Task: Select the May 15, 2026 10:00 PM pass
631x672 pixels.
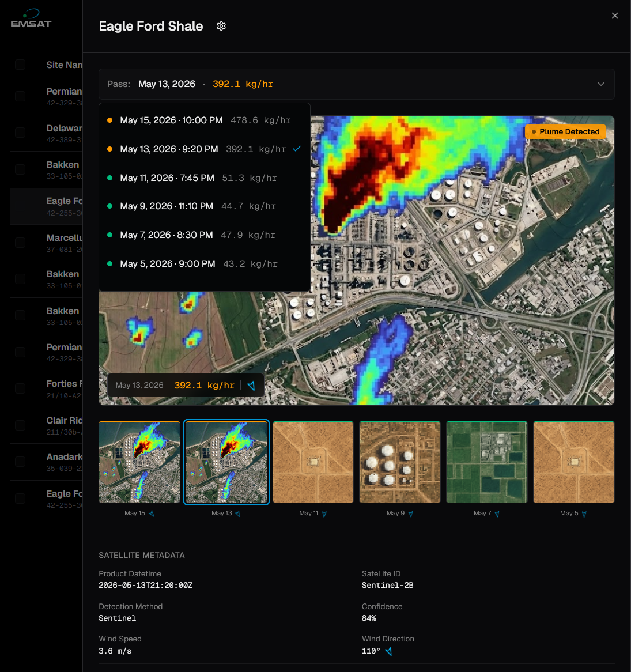Action: coord(205,120)
